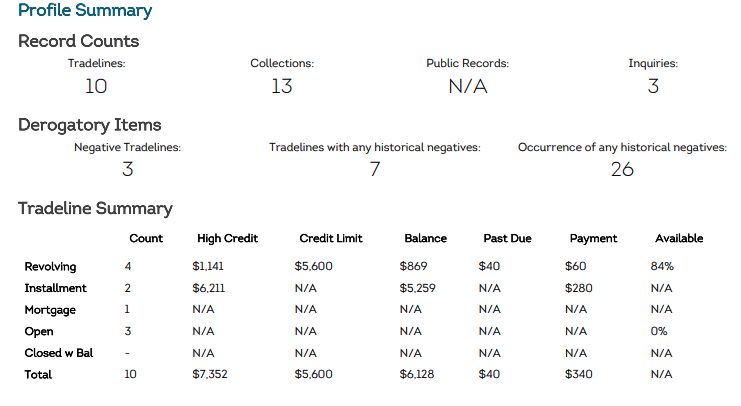Click the Credit Limit column header
The image size is (741, 406).
(x=331, y=238)
